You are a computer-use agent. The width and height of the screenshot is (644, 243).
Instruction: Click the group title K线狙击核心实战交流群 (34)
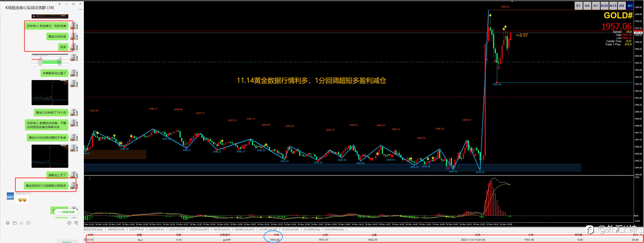30,8
